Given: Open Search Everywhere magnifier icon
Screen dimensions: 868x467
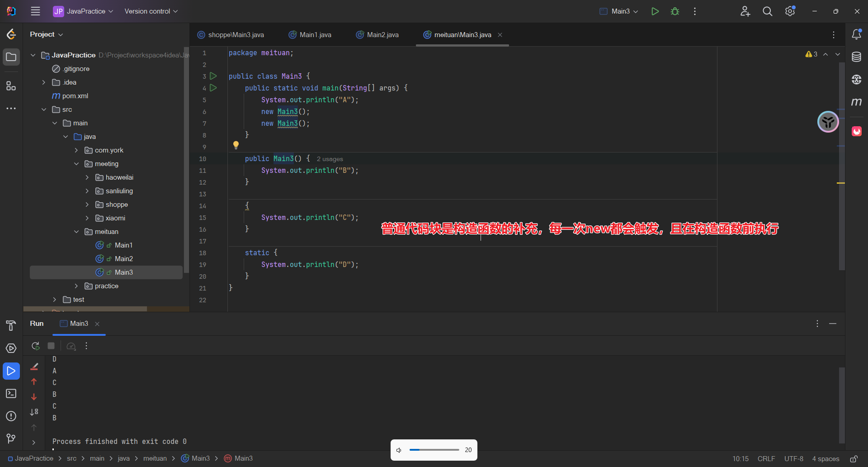Looking at the screenshot, I should click(x=767, y=11).
